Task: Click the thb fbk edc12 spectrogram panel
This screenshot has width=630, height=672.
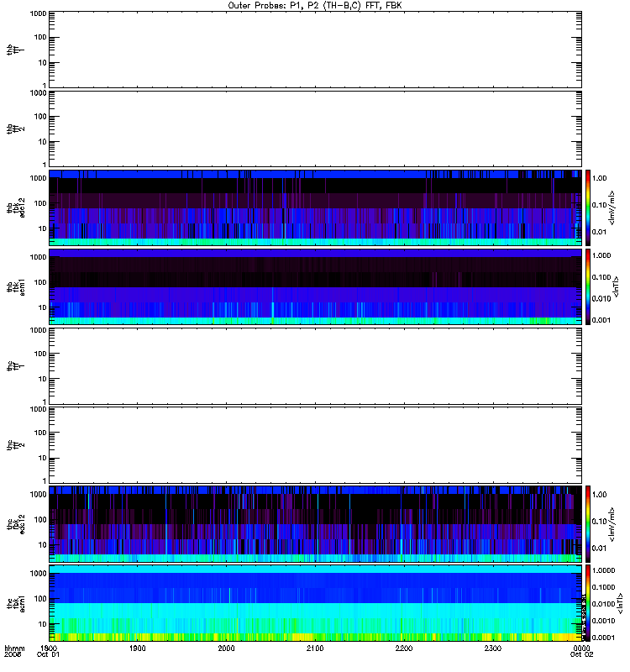Action: pos(316,207)
